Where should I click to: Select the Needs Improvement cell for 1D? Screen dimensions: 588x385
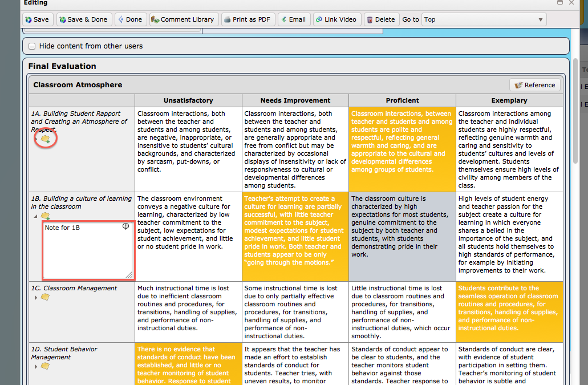(295, 364)
